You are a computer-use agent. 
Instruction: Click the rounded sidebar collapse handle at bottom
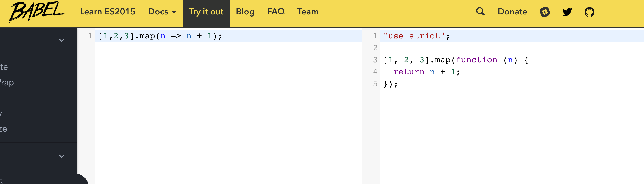[x=82, y=179]
